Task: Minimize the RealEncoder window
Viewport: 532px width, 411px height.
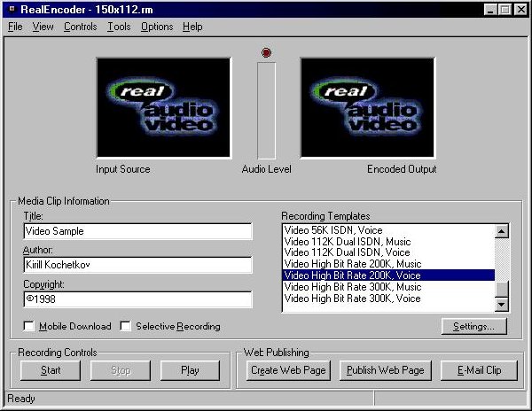Action: (x=490, y=9)
